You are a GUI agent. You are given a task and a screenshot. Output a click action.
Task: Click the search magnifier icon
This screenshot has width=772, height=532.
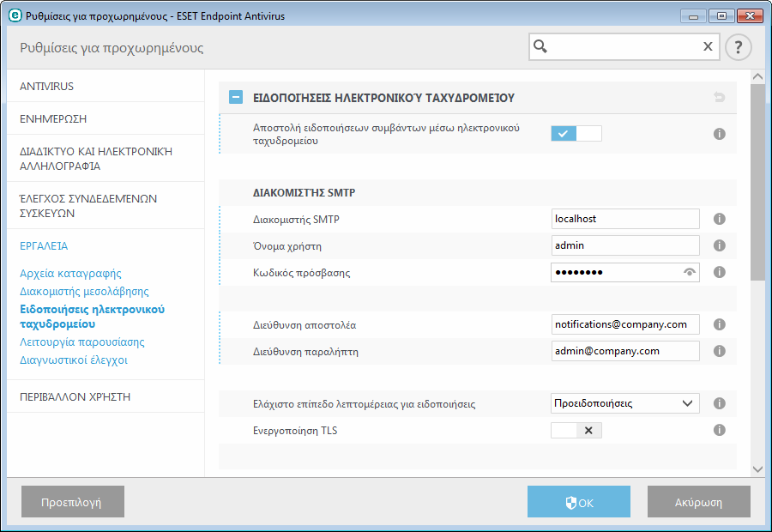540,46
